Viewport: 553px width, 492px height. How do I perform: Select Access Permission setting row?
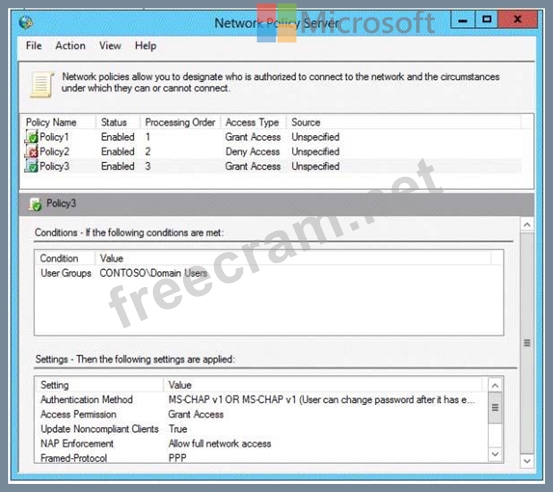coord(78,414)
